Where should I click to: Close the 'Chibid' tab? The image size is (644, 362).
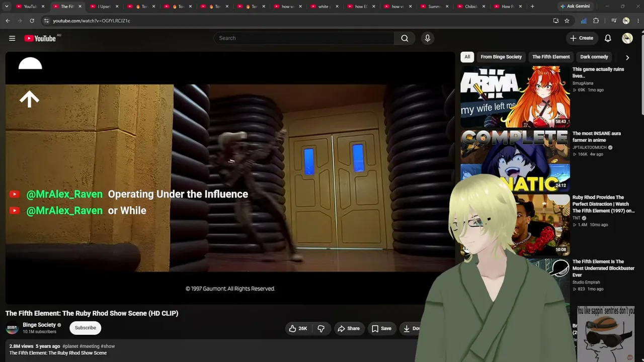tap(484, 7)
